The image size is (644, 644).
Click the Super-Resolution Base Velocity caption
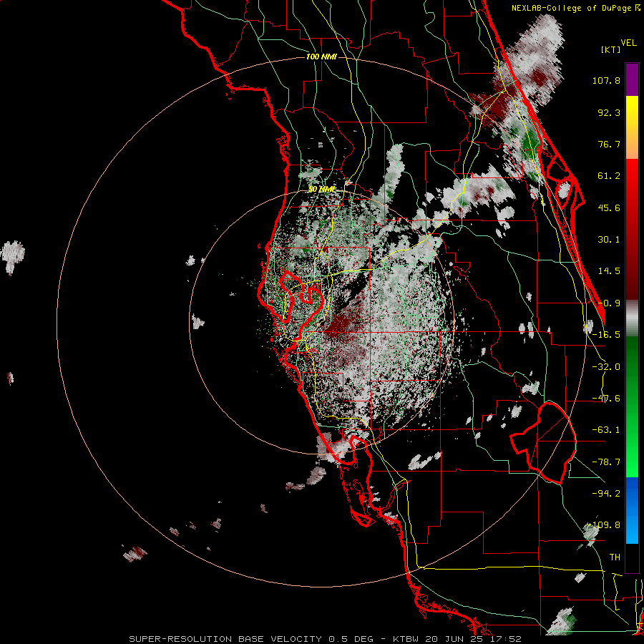[325, 639]
